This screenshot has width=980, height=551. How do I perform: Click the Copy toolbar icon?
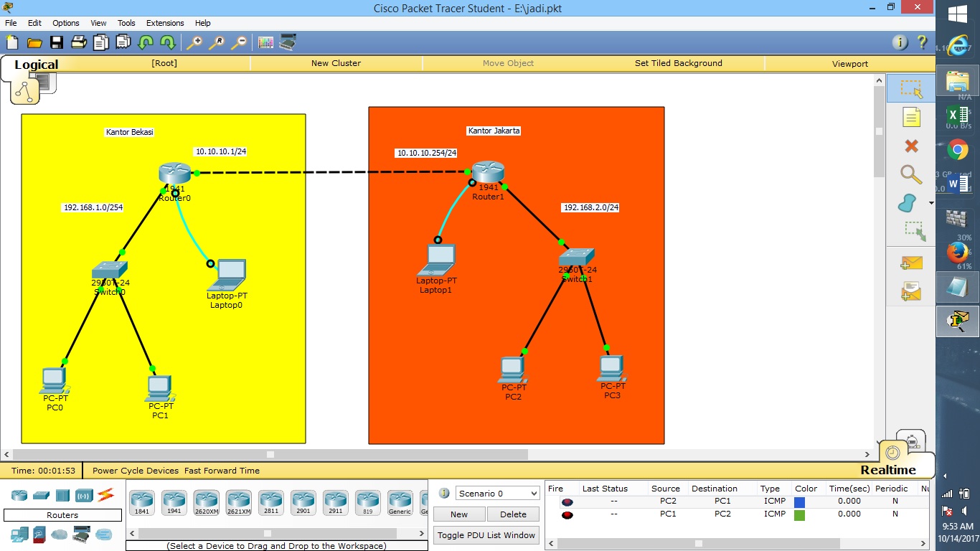click(x=100, y=42)
